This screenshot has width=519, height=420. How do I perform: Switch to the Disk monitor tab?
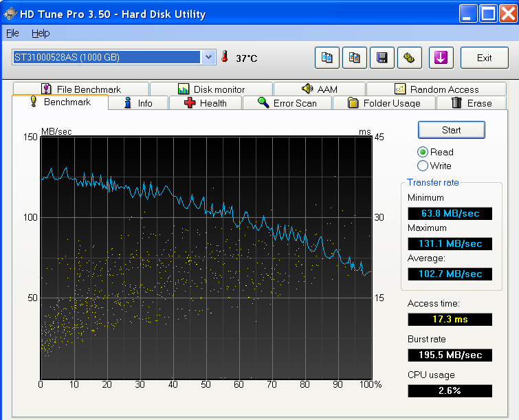[x=211, y=89]
